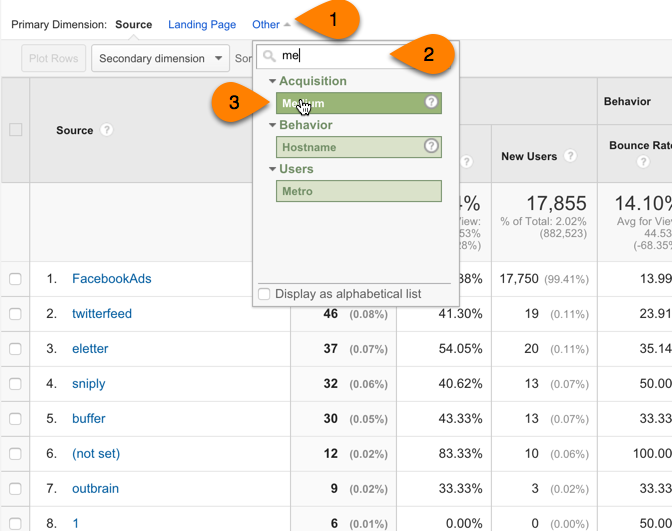Tick the checkbox for FacebookAds row
672x531 pixels.
(15, 279)
